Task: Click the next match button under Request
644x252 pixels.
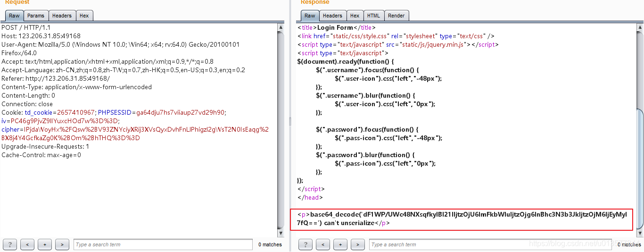Action: coord(62,244)
